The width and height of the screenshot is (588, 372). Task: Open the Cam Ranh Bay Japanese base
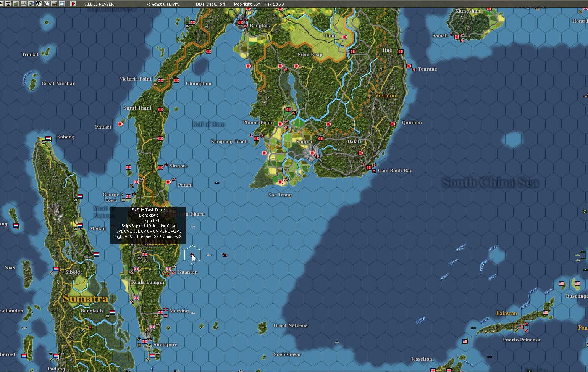369,167
